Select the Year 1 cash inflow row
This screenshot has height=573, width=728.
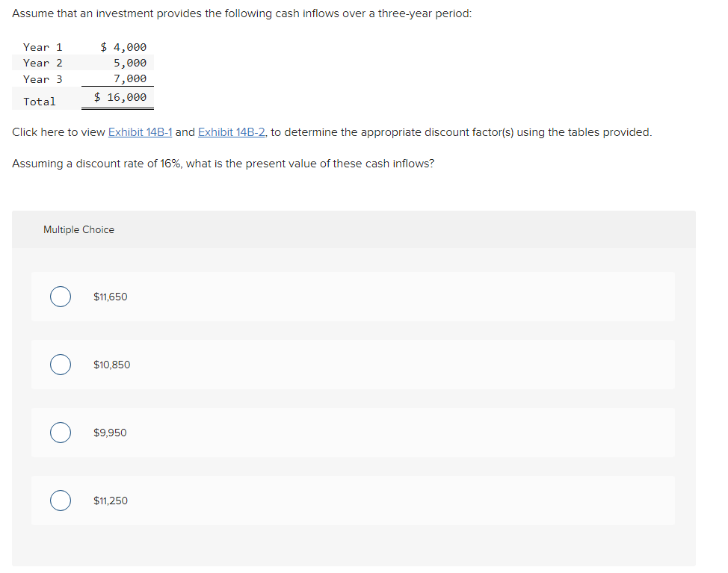click(x=82, y=47)
